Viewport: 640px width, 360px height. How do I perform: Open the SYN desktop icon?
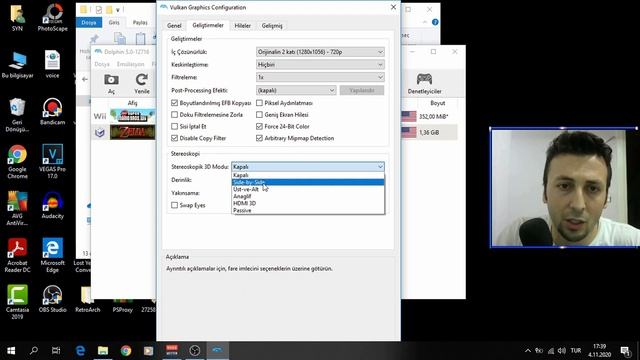(17, 18)
